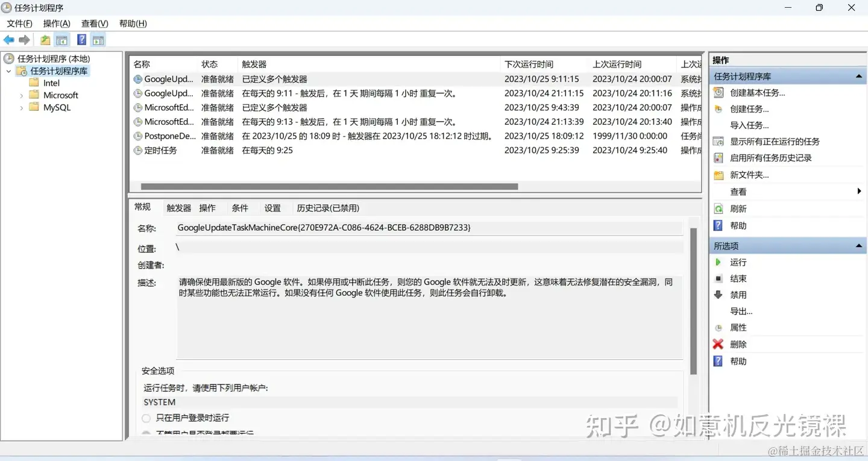
Task: Collapse the 所选项 section arrow
Action: 859,246
